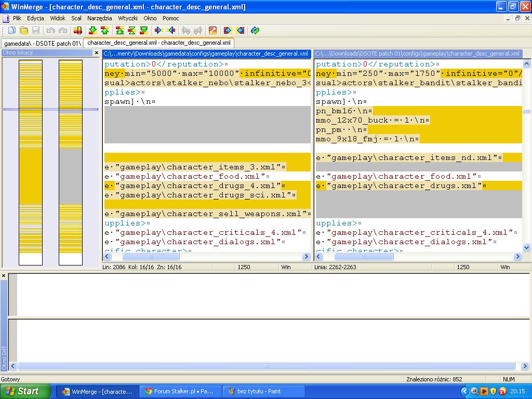
Task: Open the Plik menu
Action: [x=17, y=18]
